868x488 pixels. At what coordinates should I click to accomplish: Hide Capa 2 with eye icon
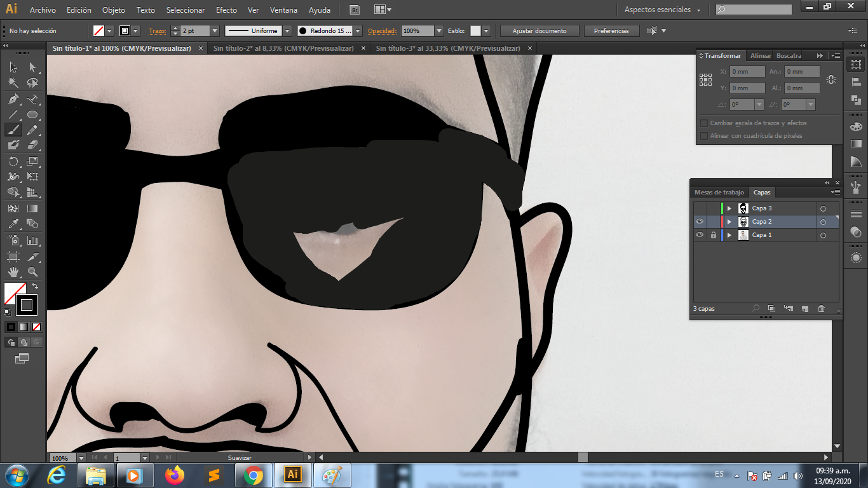[700, 222]
